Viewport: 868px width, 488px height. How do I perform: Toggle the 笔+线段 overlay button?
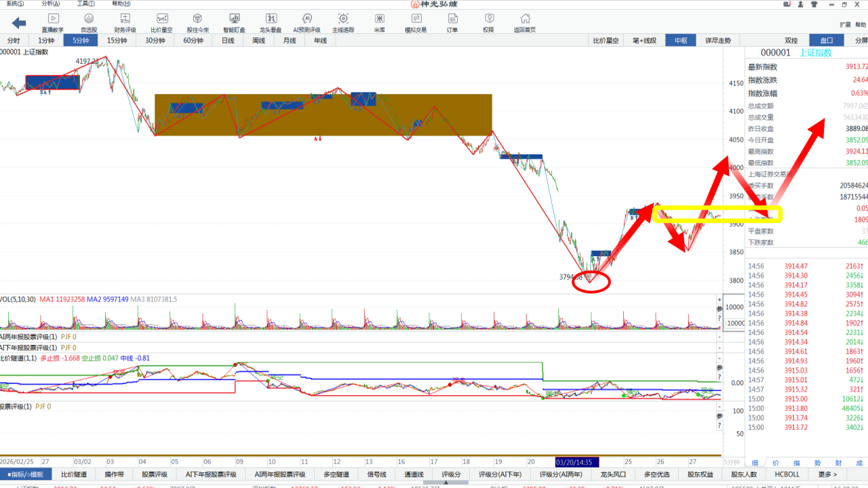tap(644, 41)
